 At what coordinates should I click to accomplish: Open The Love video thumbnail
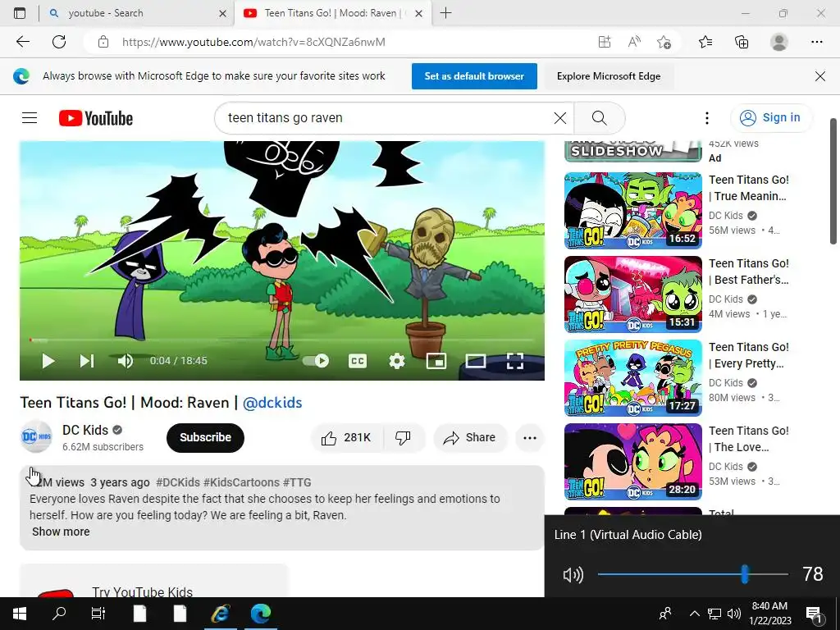pyautogui.click(x=633, y=461)
